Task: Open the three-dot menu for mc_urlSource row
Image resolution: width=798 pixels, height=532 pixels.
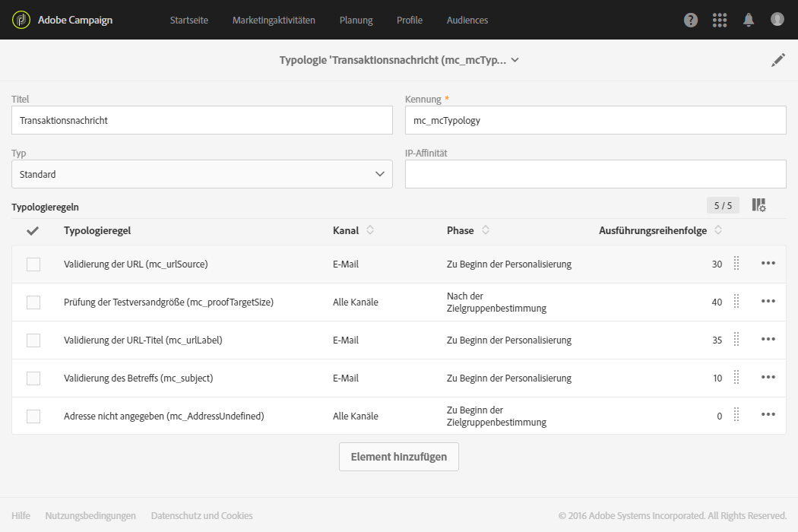Action: [x=768, y=264]
